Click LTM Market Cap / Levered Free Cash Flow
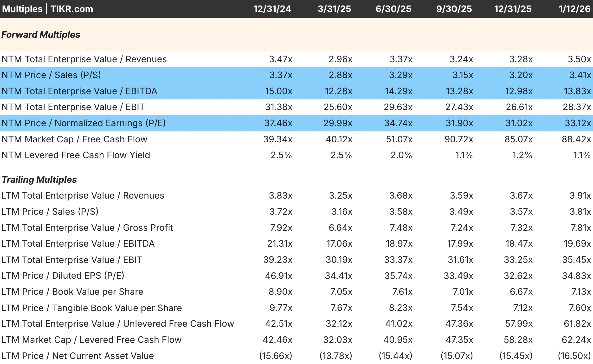The width and height of the screenshot is (593, 364). tap(91, 340)
